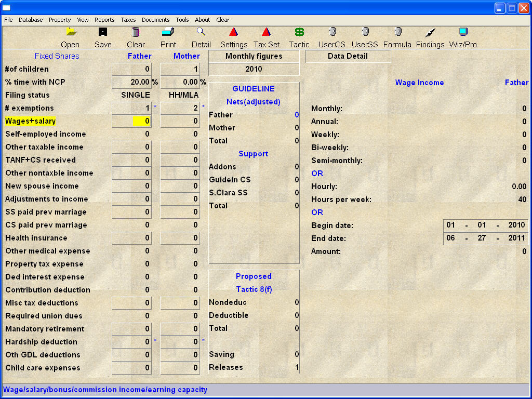Start the Wiz/Pro wizard
Viewport: 532px width, 399px height.
[x=462, y=37]
